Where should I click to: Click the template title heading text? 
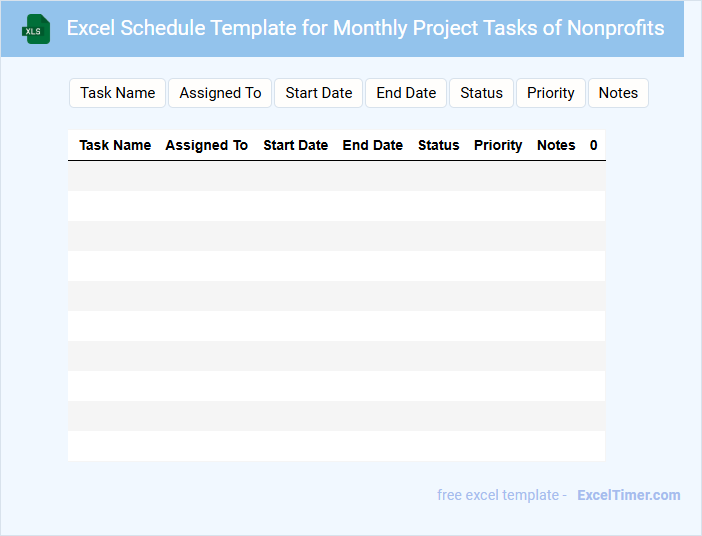click(365, 28)
